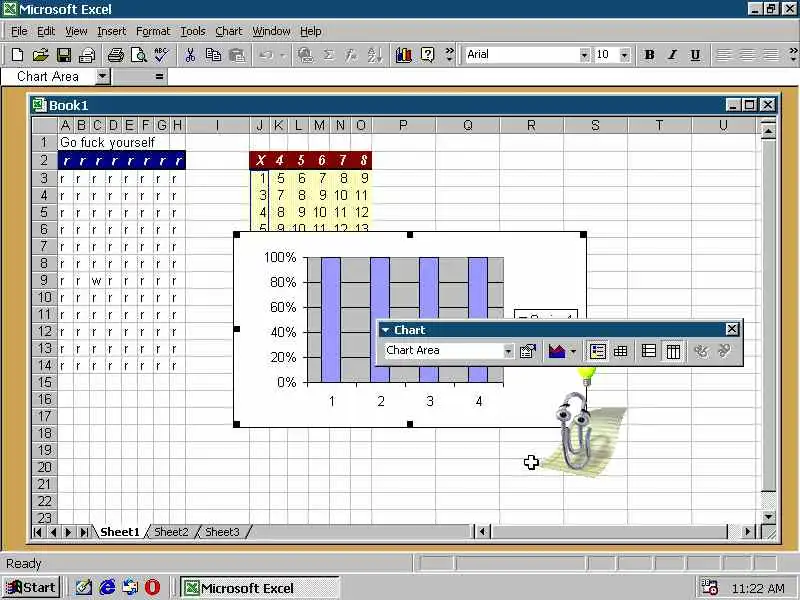The image size is (800, 600).
Task: Toggle Bold formatting
Action: click(649, 55)
